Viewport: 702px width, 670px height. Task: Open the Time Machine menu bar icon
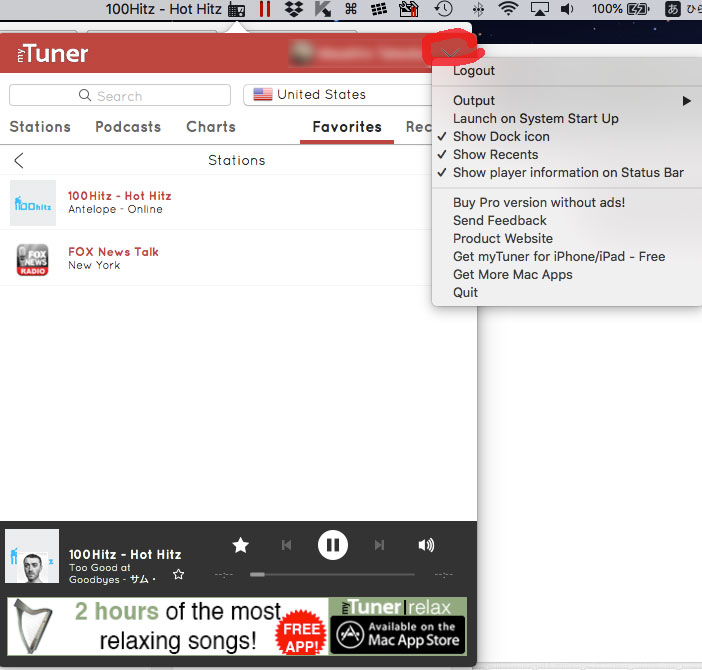[444, 9]
